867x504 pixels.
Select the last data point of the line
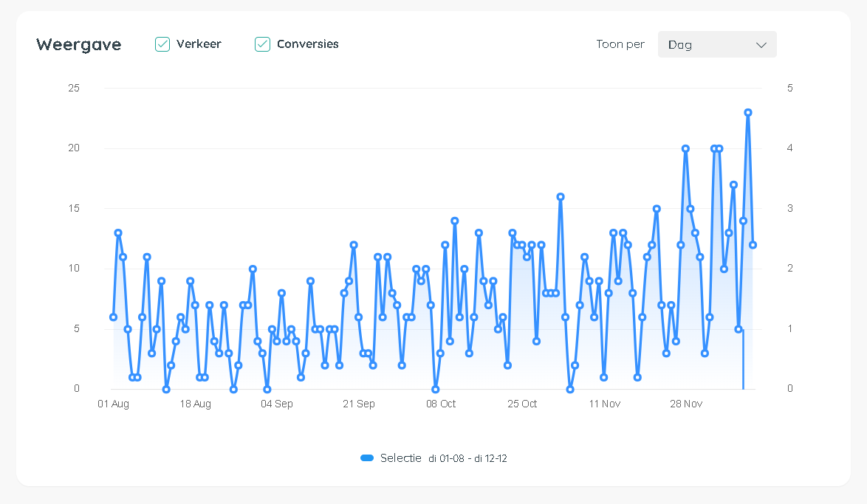pos(753,245)
